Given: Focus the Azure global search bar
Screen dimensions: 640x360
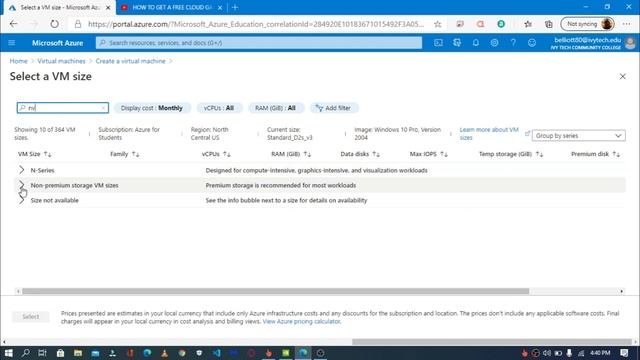Looking at the screenshot, I should (x=259, y=43).
